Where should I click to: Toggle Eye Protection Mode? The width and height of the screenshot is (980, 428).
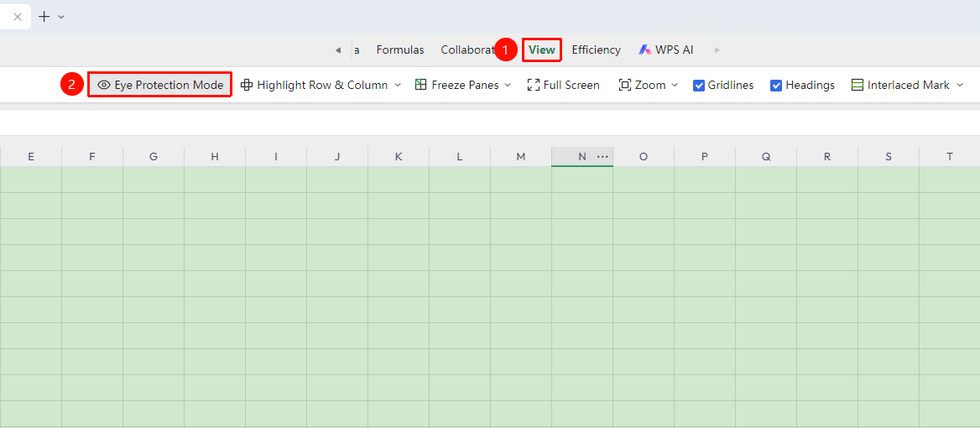(x=160, y=85)
